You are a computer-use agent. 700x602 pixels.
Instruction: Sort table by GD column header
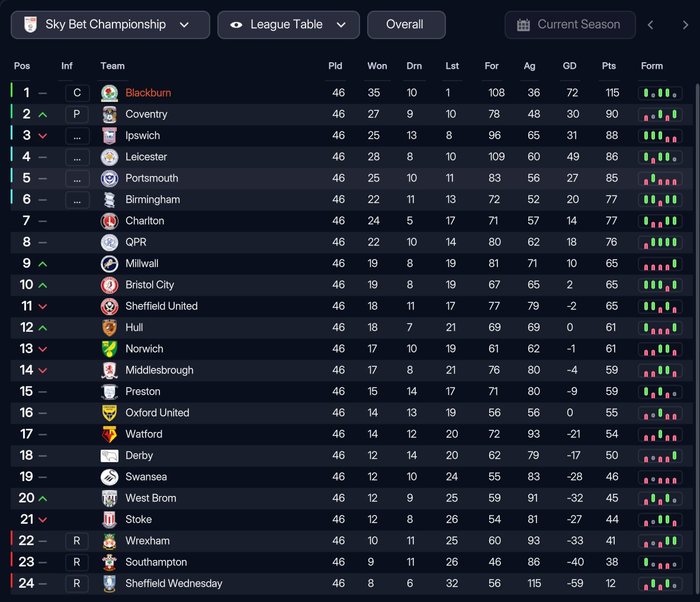tap(569, 66)
